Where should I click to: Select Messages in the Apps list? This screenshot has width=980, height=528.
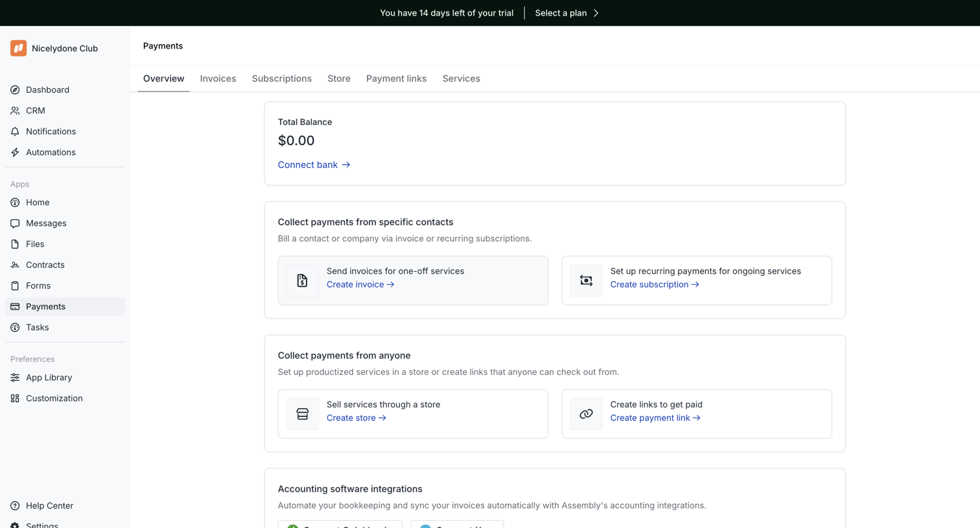coord(65,223)
